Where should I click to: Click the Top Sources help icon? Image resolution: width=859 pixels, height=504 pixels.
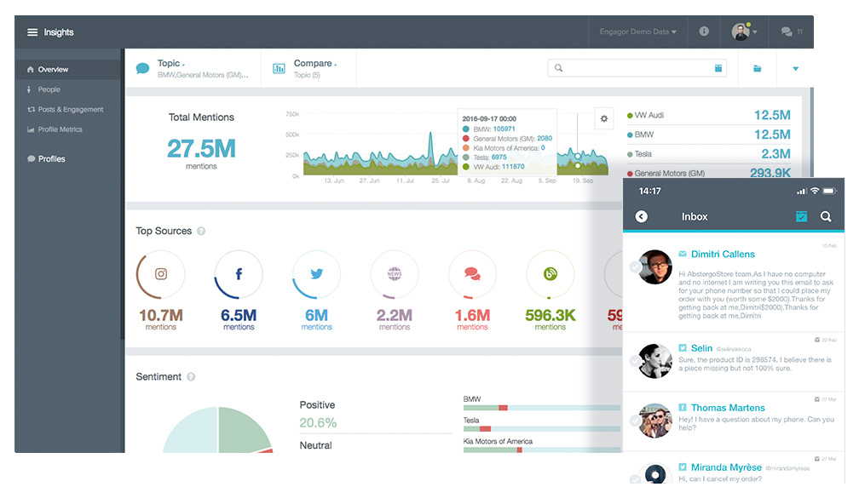[x=201, y=231]
